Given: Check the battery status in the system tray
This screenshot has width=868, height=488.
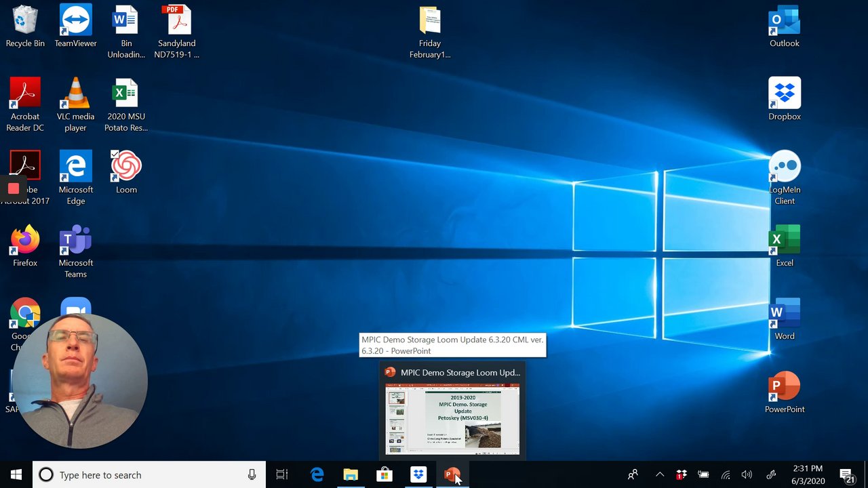Looking at the screenshot, I should [703, 474].
